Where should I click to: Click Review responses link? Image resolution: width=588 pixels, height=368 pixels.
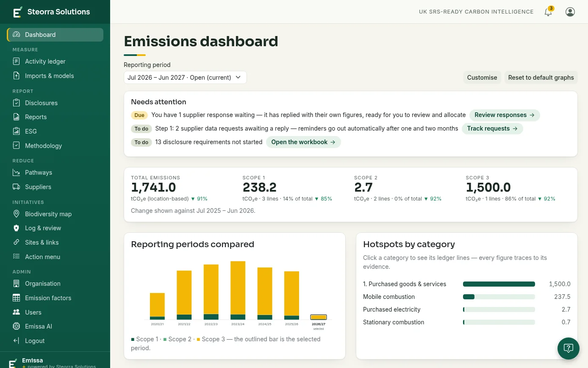(505, 115)
